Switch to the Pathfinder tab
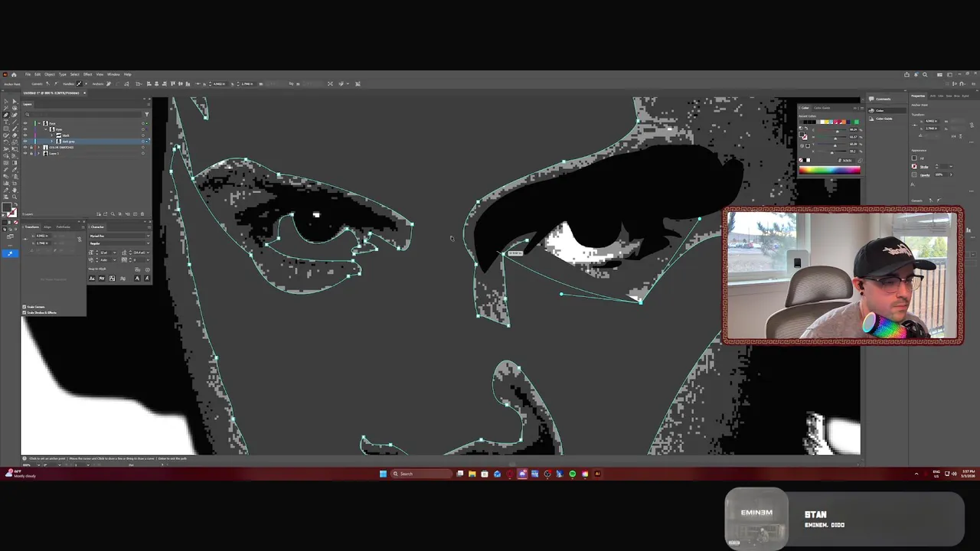Viewport: 980px width, 551px height. coord(63,227)
